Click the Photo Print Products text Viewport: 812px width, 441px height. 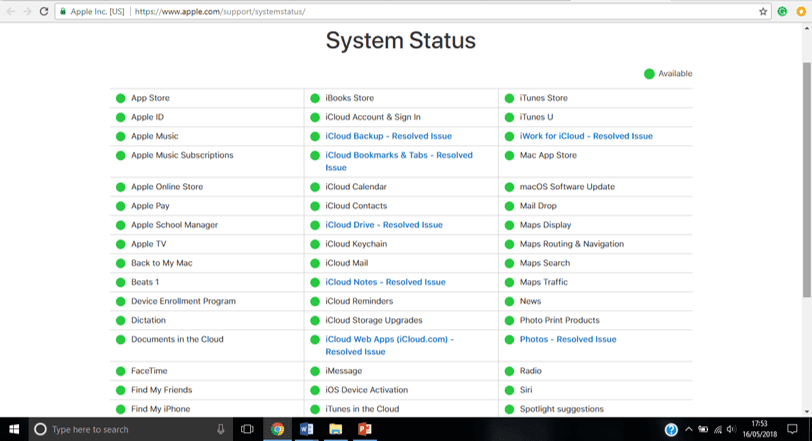pyautogui.click(x=560, y=320)
